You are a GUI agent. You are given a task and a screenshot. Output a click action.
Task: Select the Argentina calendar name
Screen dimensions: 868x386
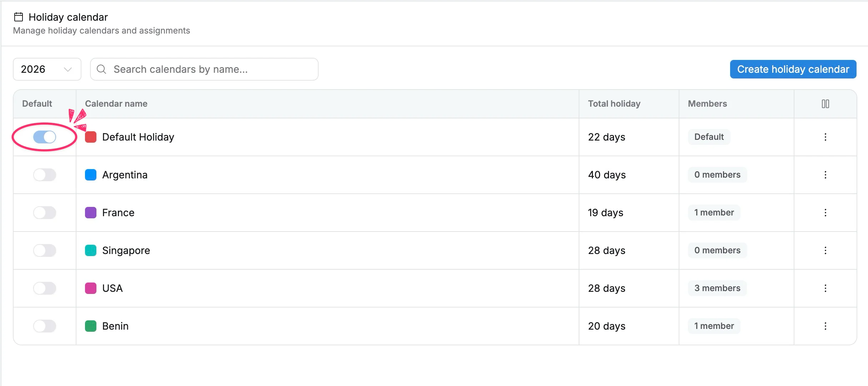point(125,175)
